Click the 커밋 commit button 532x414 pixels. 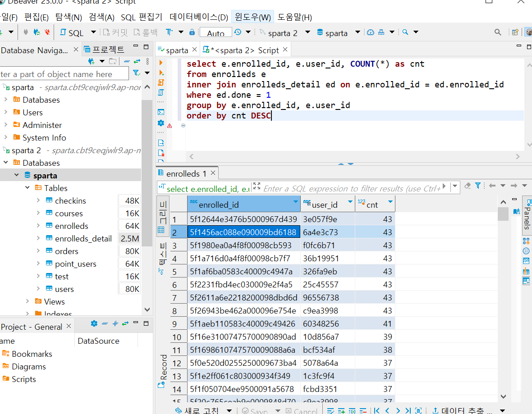[x=115, y=32]
